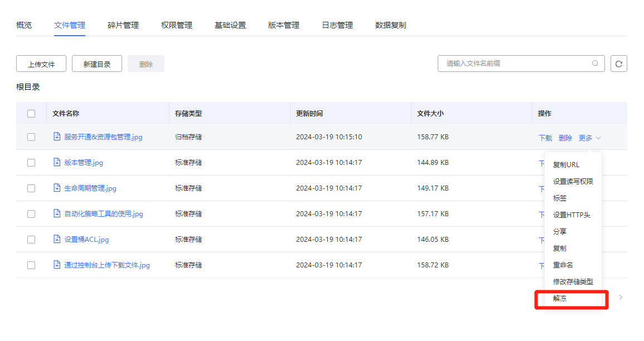Click the 144.89 KB size value
This screenshot has height=341, width=644.
coord(433,163)
